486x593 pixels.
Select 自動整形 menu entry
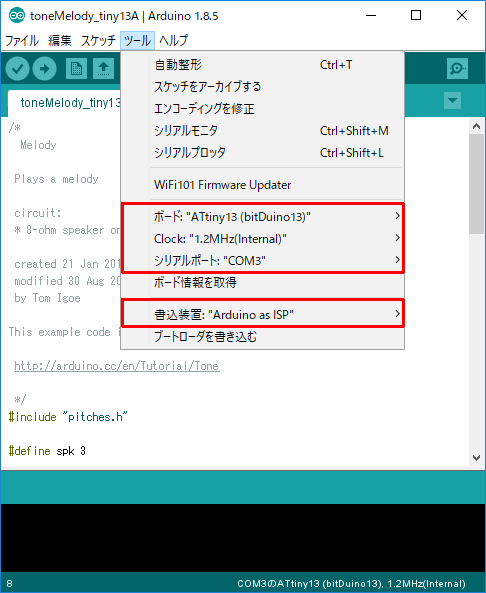(262, 65)
